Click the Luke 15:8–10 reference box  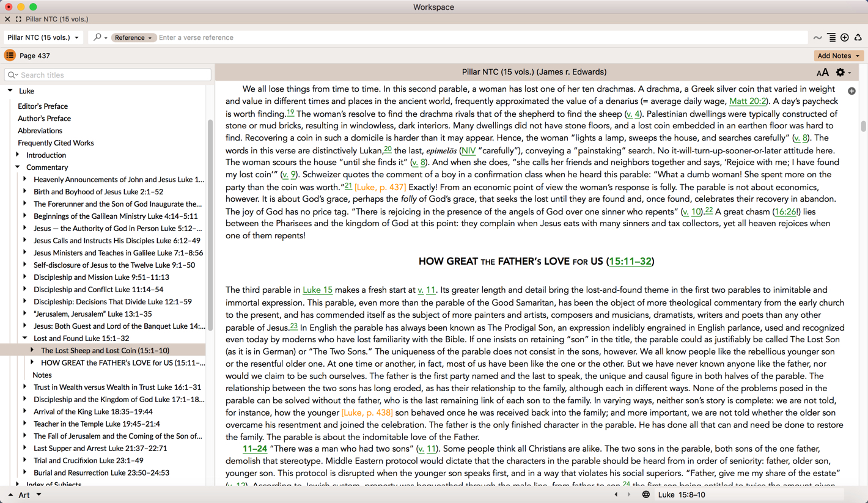coord(749,494)
